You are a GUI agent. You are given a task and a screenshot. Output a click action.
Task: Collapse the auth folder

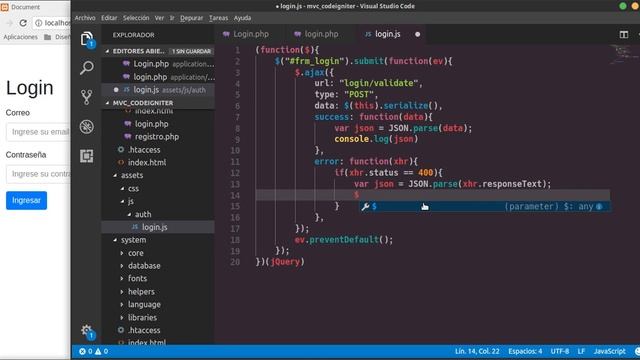tap(129, 214)
